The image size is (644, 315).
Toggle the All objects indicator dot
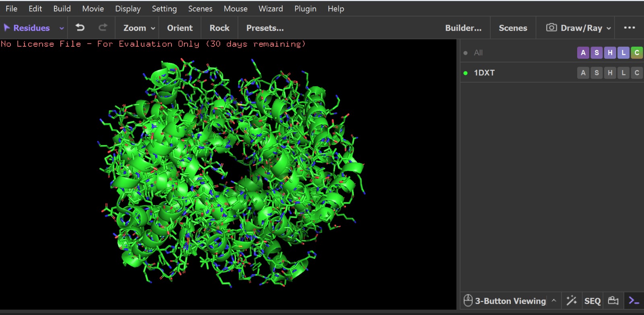[466, 53]
